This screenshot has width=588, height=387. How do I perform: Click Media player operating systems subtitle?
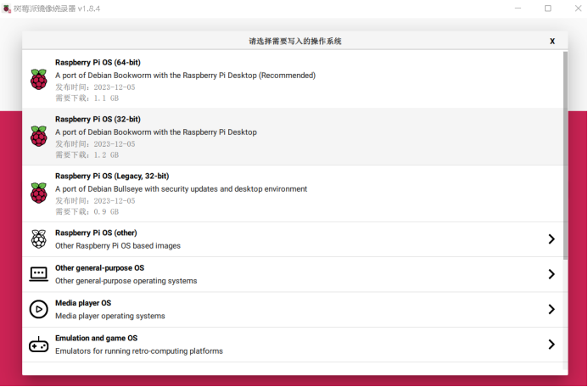pos(109,316)
